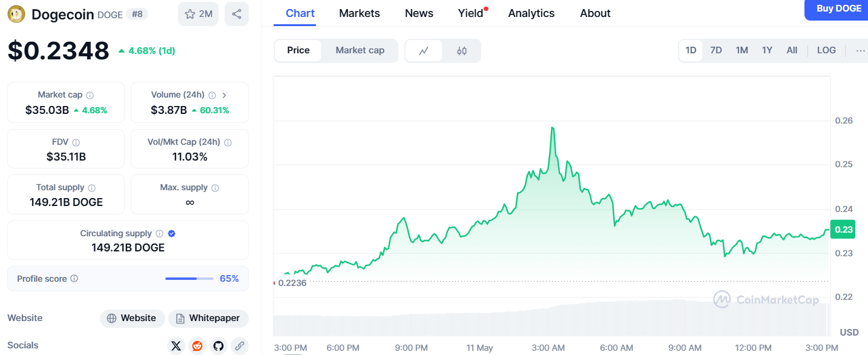Screen dimensions: 868x355
Task: Open the info icon next to Market cap label
Action: tap(90, 95)
